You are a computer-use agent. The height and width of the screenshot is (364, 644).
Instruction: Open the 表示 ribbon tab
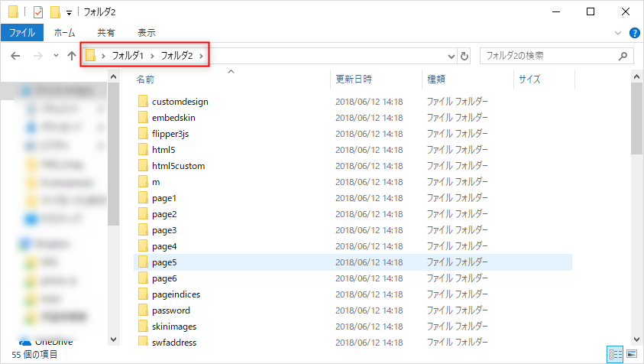(147, 32)
